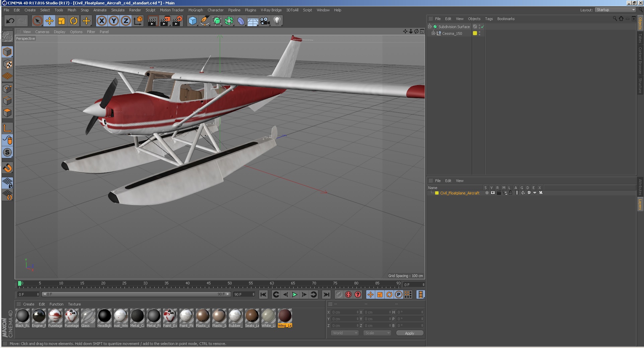Click Record Active Objects keyframe button
The width and height of the screenshot is (644, 348).
pos(339,294)
